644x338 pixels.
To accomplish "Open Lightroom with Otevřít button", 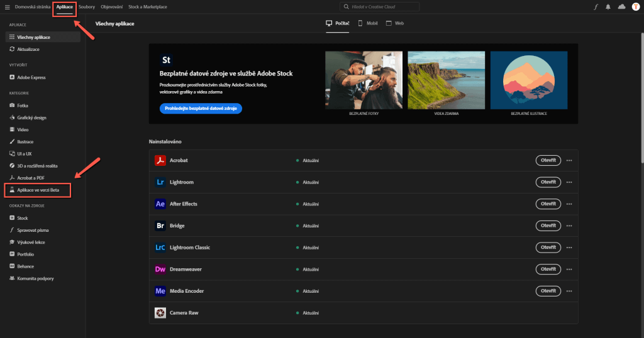I will point(548,182).
